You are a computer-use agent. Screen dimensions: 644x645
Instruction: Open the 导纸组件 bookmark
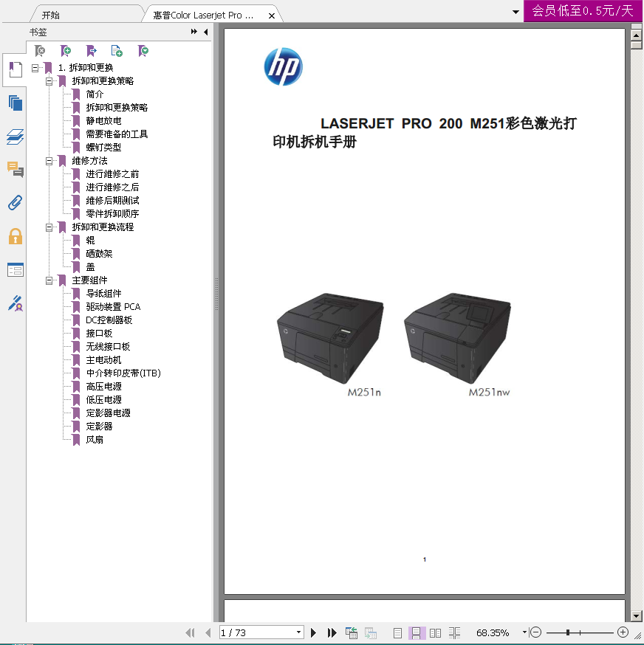[104, 293]
